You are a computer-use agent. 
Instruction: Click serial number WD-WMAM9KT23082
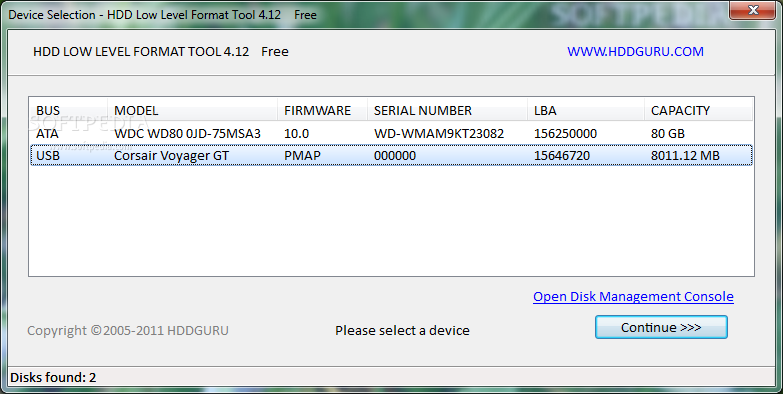[439, 134]
